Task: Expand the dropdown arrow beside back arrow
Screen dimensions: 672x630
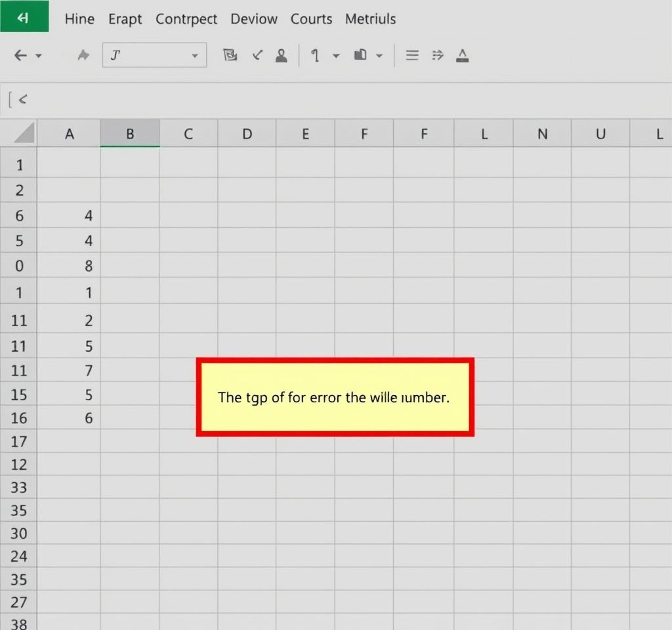Action: [39, 56]
